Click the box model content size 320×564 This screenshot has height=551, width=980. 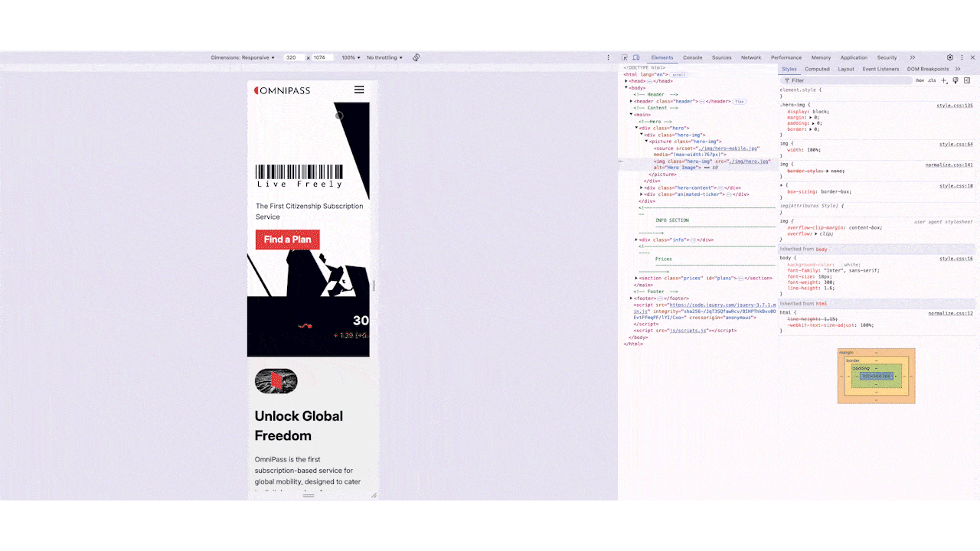[x=876, y=377]
